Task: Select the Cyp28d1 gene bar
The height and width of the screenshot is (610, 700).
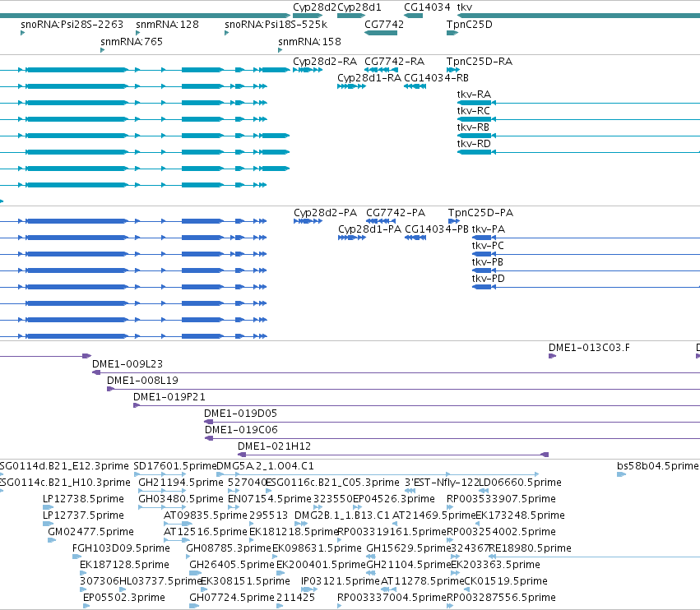Action: 351,16
